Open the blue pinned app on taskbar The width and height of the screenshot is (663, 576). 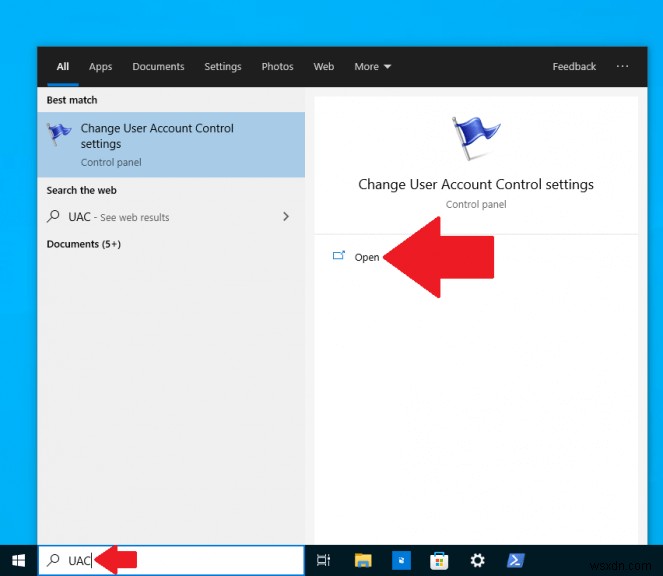(401, 561)
